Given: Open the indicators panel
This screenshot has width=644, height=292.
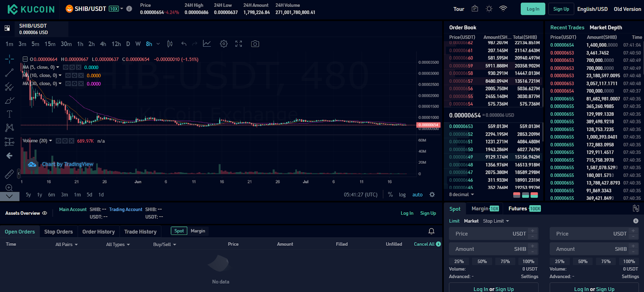Looking at the screenshot, I should pos(207,44).
